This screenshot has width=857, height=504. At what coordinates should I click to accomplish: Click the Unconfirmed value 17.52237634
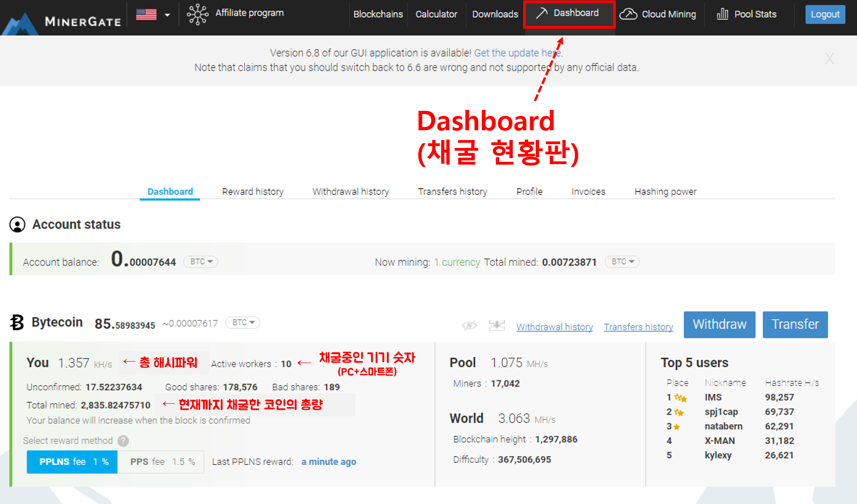pos(114,387)
